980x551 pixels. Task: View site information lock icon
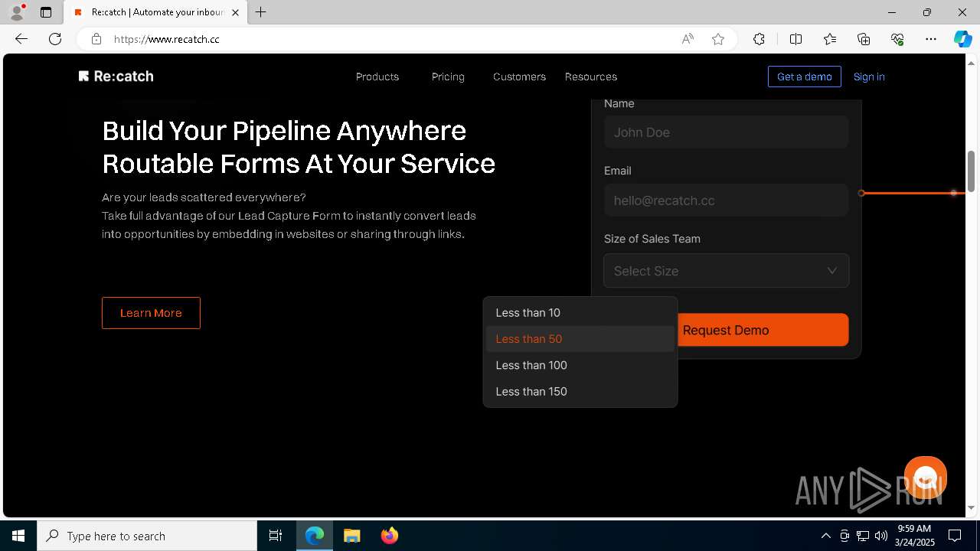tap(96, 39)
